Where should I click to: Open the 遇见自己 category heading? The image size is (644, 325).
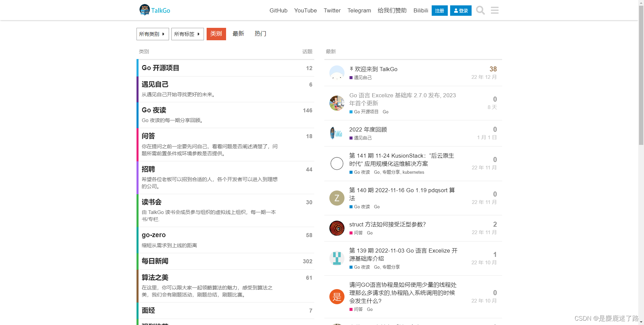tap(155, 85)
